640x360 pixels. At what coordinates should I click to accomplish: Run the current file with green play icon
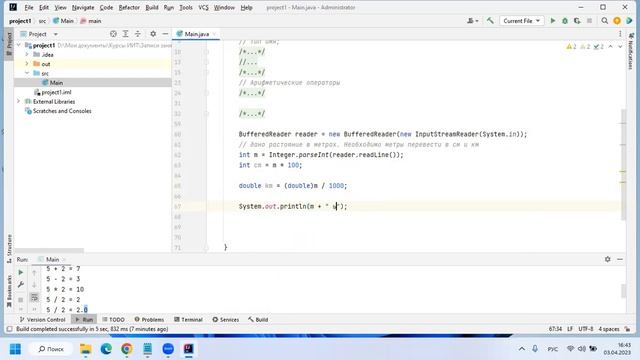pyautogui.click(x=553, y=21)
